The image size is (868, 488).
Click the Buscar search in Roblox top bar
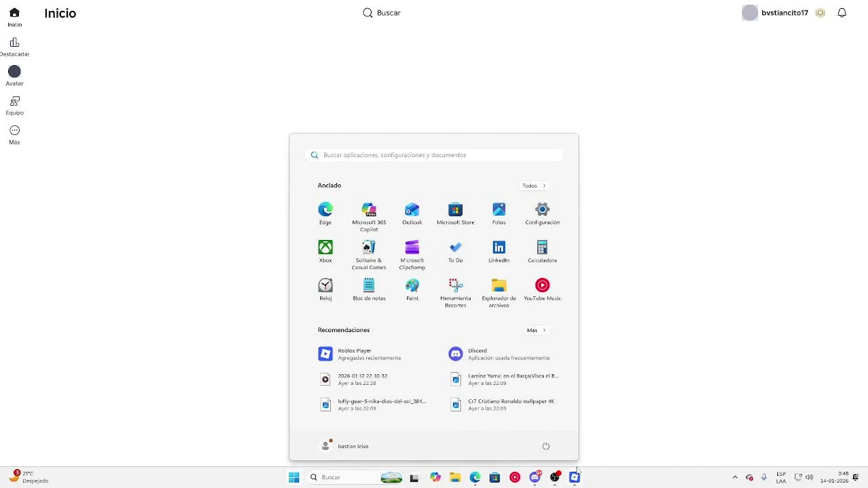[382, 13]
